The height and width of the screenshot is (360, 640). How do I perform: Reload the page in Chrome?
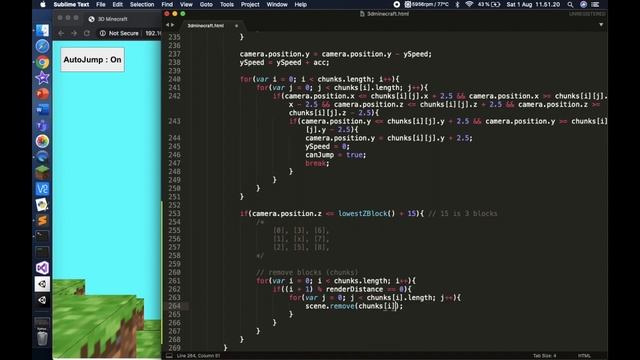click(87, 33)
